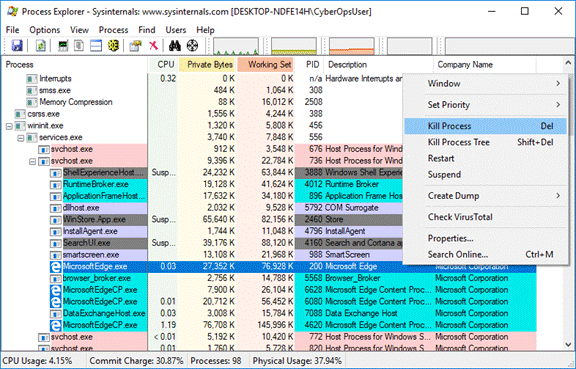576x369 pixels.
Task: Click the Save toolbar icon
Action: 17,46
